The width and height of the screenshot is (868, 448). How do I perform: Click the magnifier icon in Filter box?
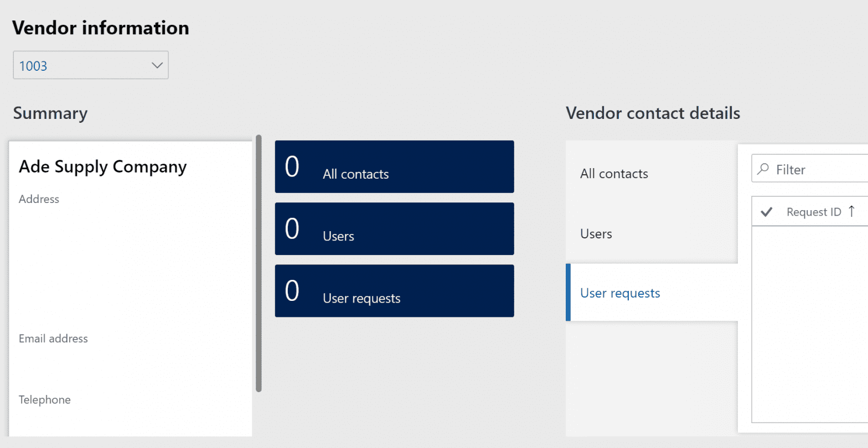pos(763,169)
